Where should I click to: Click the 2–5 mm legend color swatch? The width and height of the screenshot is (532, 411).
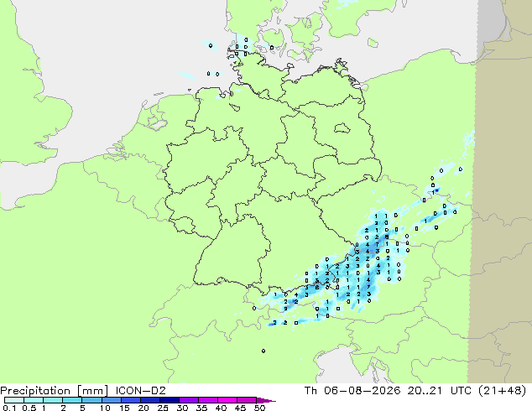(x=72, y=400)
